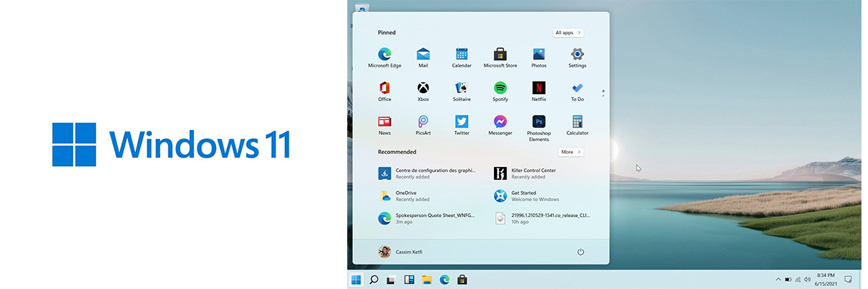The height and width of the screenshot is (289, 868).
Task: Launch the Mail app
Action: coord(423,58)
